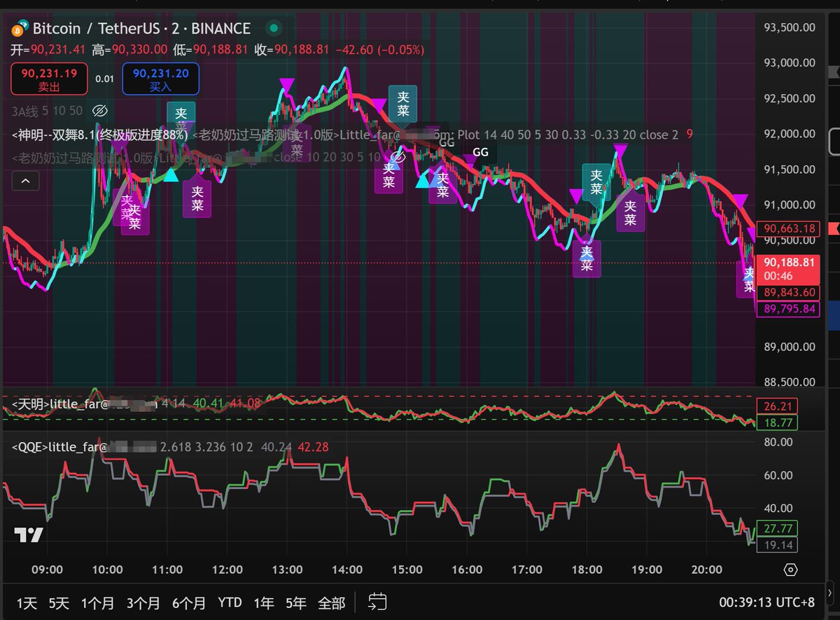This screenshot has width=840, height=620.
Task: Click the blue 买入 buy button
Action: point(160,78)
